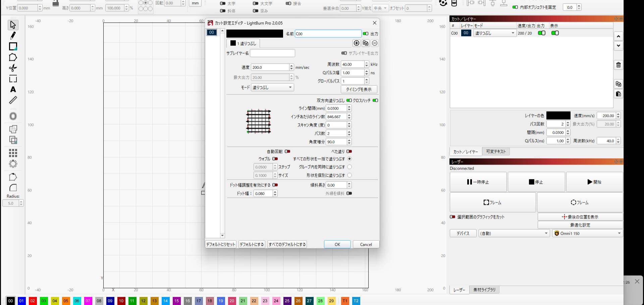Select the rectangle drawing tool
The height and width of the screenshot is (305, 644).
(13, 47)
